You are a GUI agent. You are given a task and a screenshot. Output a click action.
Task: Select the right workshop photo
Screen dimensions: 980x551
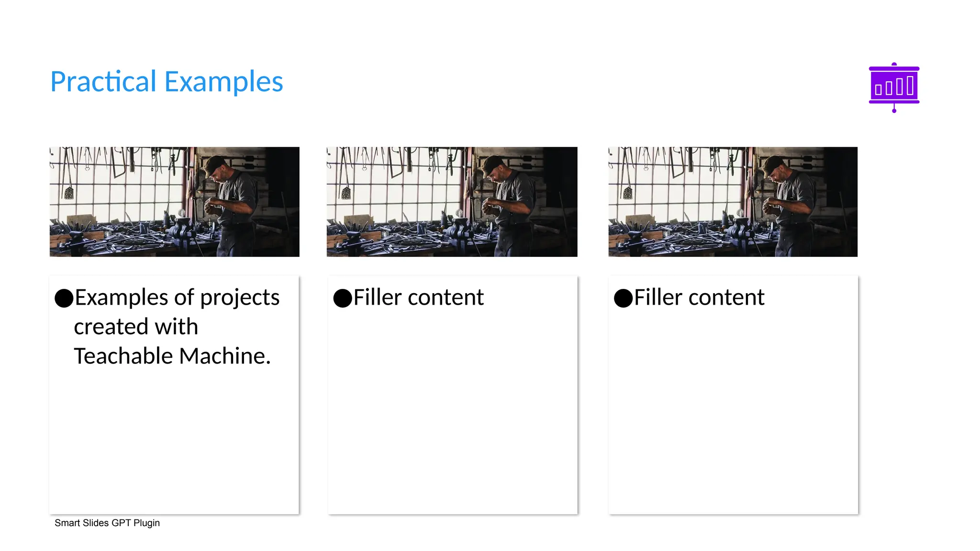point(733,201)
